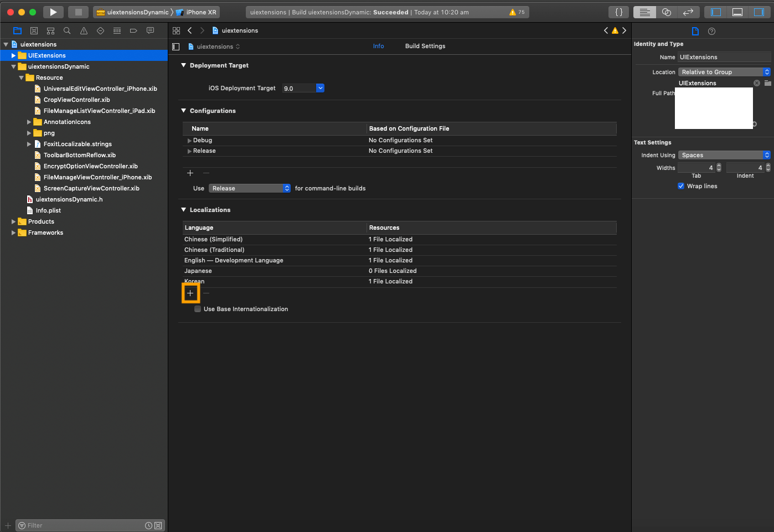Switch to the Info tab

[x=378, y=47]
